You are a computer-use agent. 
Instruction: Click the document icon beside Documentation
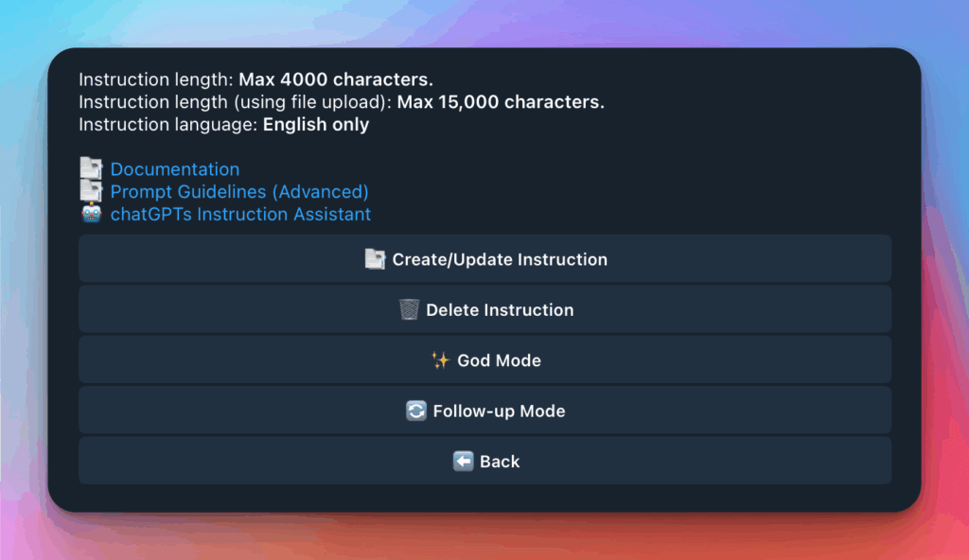(x=91, y=169)
